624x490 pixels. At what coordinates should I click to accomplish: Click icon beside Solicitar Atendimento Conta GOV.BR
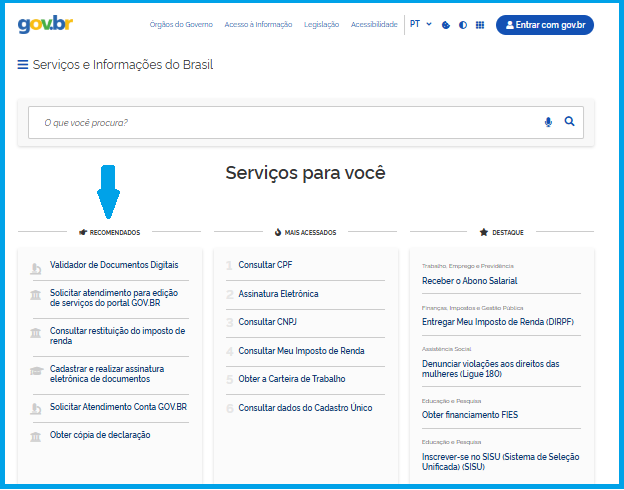tap(36, 409)
